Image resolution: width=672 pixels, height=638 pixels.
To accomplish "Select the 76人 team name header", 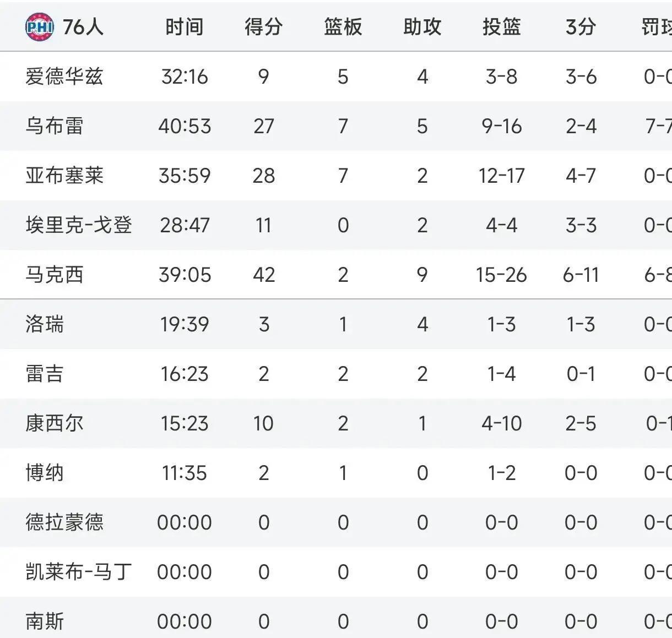I will tap(83, 26).
